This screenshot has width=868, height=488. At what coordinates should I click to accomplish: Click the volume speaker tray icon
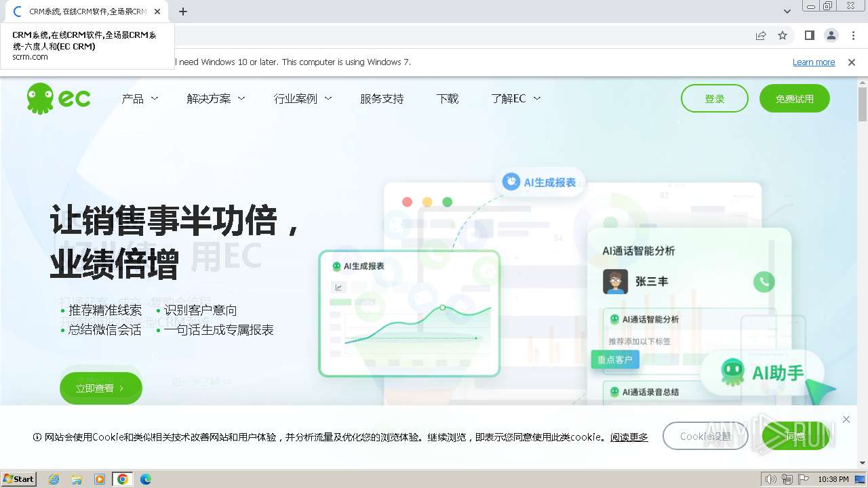point(771,479)
